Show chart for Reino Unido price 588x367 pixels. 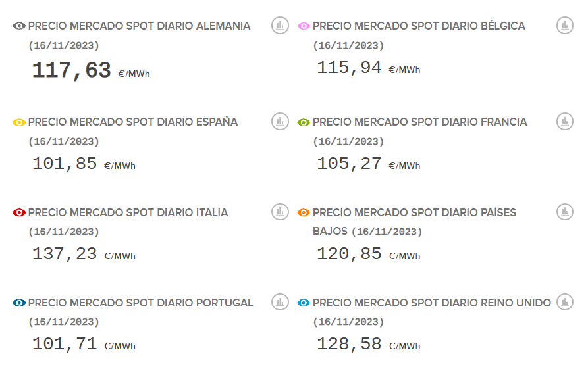pyautogui.click(x=564, y=302)
